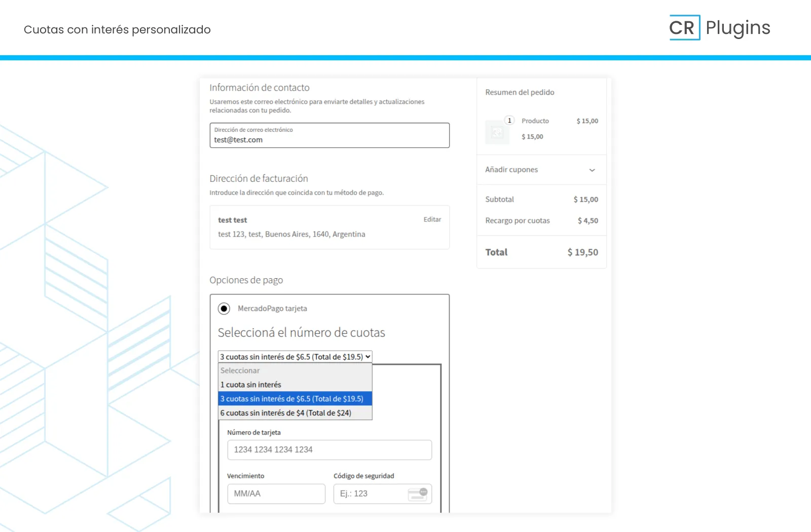Click Editar on the billing address
The width and height of the screenshot is (811, 532).
[x=432, y=219]
